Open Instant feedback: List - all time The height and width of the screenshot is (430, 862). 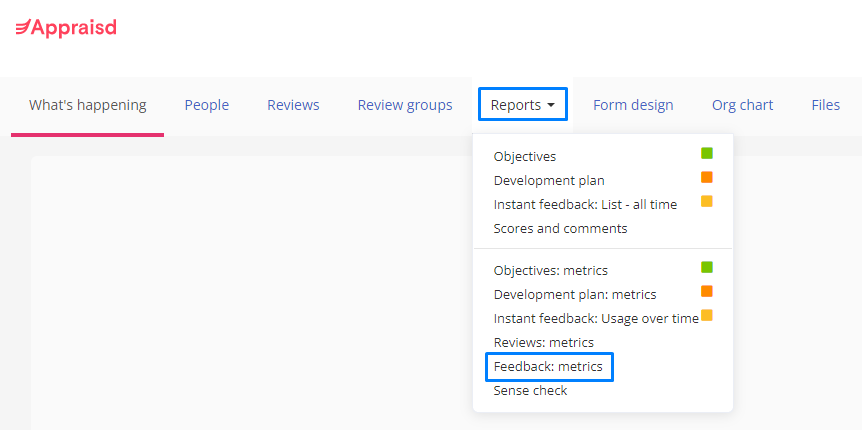585,205
